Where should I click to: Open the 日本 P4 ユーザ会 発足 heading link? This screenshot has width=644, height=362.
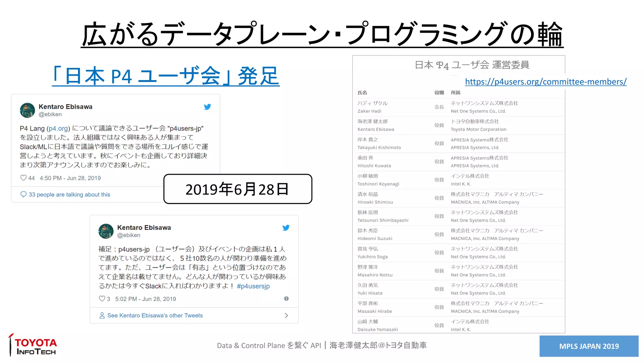click(x=166, y=76)
